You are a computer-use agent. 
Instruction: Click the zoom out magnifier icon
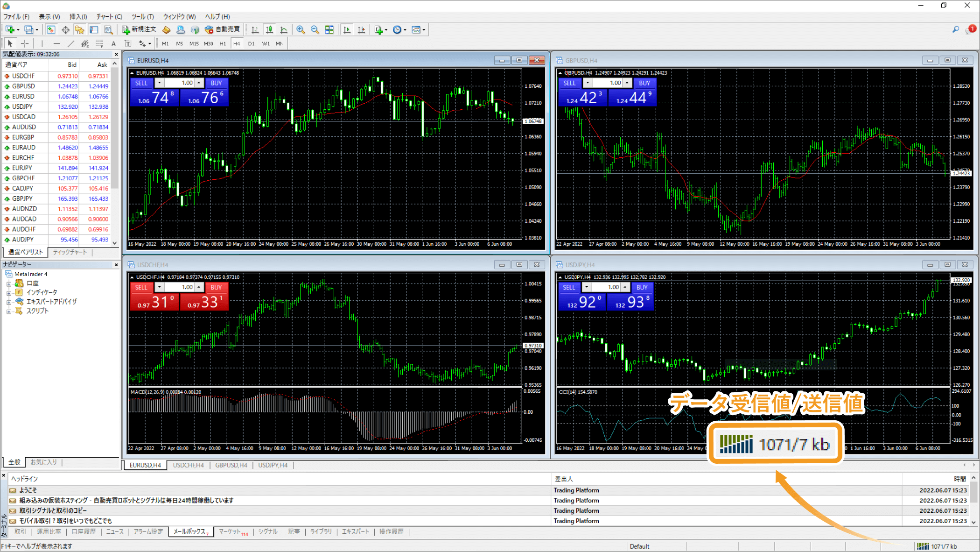pos(315,30)
